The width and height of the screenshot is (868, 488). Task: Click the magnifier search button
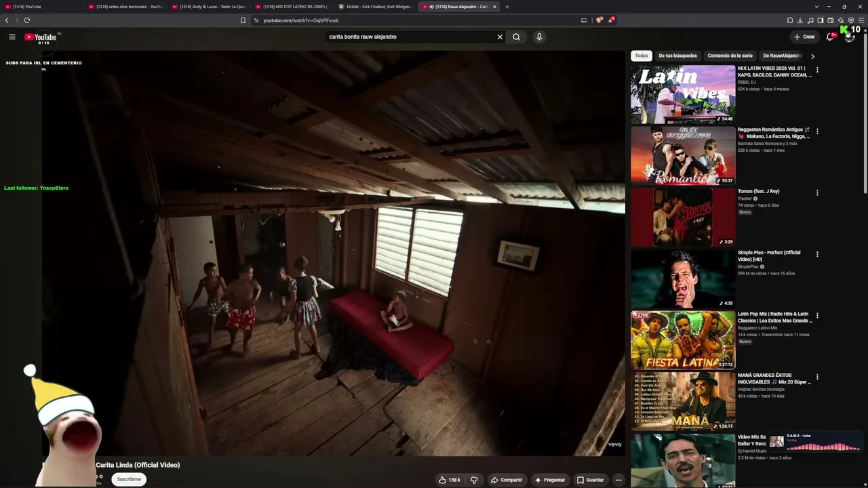[x=516, y=37]
